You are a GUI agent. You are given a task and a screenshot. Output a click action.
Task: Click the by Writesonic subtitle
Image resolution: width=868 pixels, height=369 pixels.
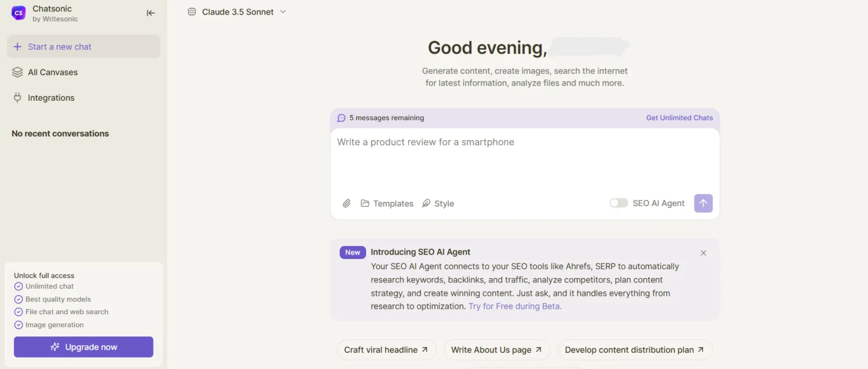point(55,19)
